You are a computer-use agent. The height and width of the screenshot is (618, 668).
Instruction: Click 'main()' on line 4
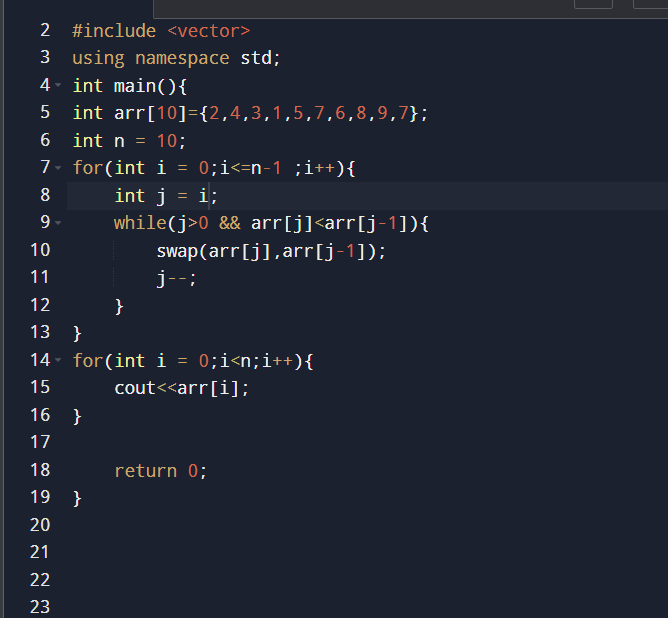[x=145, y=86]
